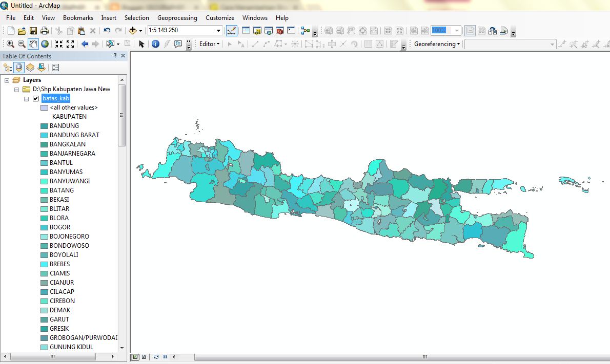The image size is (610, 364).
Task: Open the Bookmarks menu
Action: pos(78,18)
